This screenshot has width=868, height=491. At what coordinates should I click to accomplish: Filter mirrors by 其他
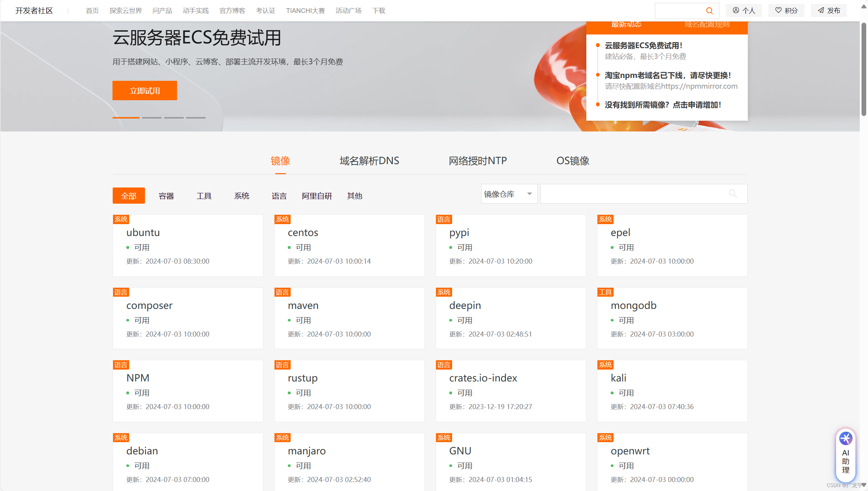pyautogui.click(x=355, y=196)
